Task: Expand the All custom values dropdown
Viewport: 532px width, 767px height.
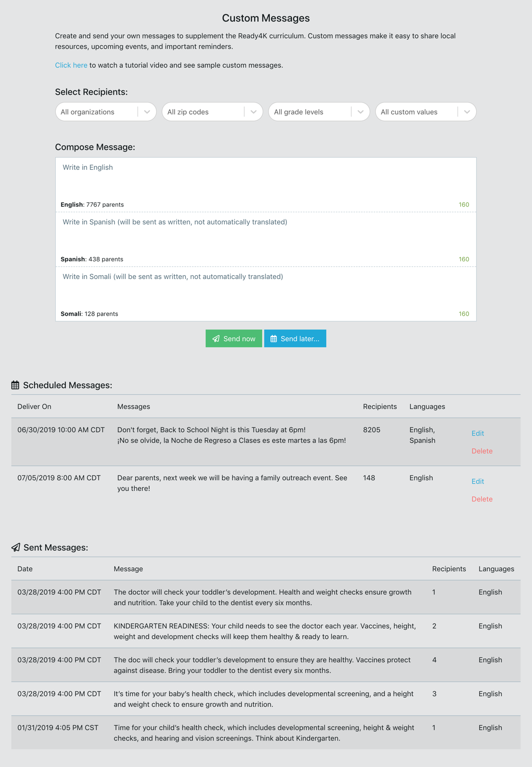Action: click(467, 112)
